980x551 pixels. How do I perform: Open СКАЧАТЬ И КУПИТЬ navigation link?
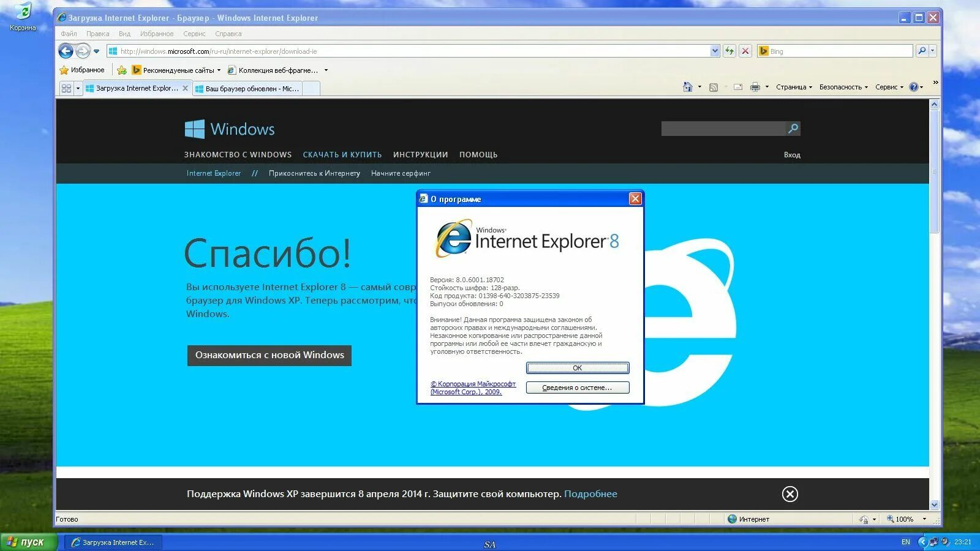[342, 155]
